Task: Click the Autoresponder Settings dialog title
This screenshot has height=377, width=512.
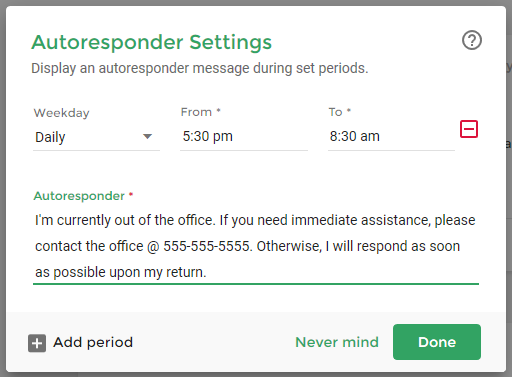Action: pyautogui.click(x=152, y=42)
